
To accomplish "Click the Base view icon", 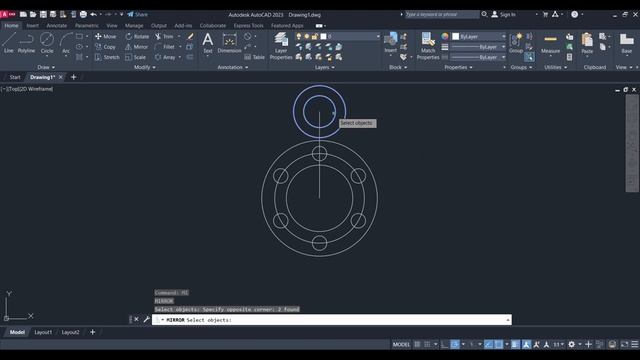I will 627,42.
